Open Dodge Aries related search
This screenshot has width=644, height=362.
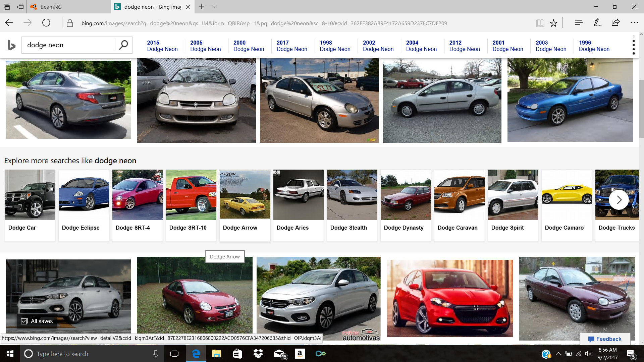299,205
